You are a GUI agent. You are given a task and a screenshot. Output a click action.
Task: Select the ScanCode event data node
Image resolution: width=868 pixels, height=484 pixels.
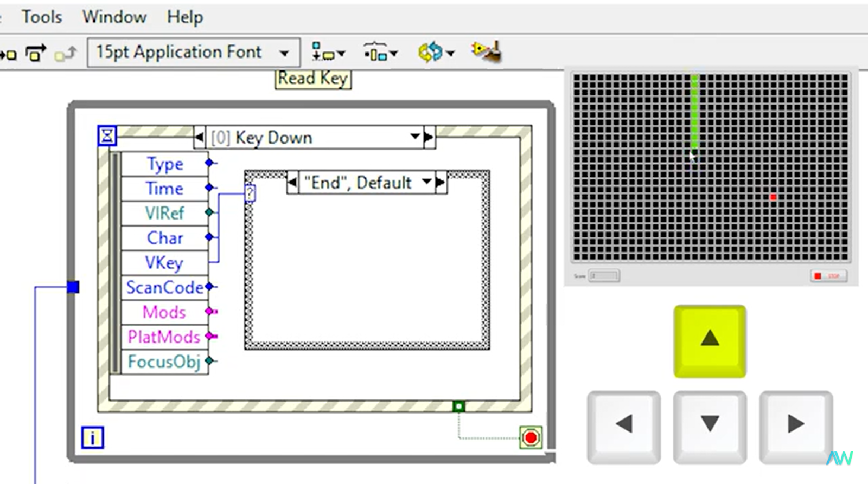[x=165, y=287]
